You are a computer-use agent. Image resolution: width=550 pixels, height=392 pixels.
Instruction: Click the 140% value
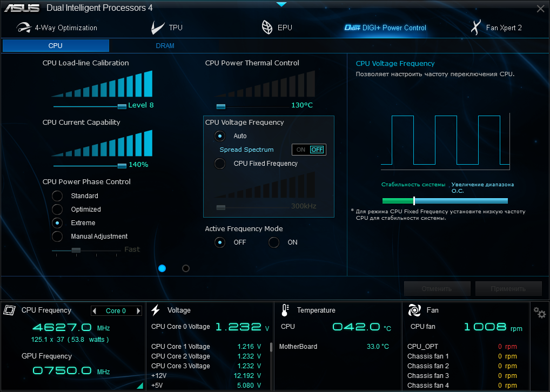pyautogui.click(x=138, y=165)
